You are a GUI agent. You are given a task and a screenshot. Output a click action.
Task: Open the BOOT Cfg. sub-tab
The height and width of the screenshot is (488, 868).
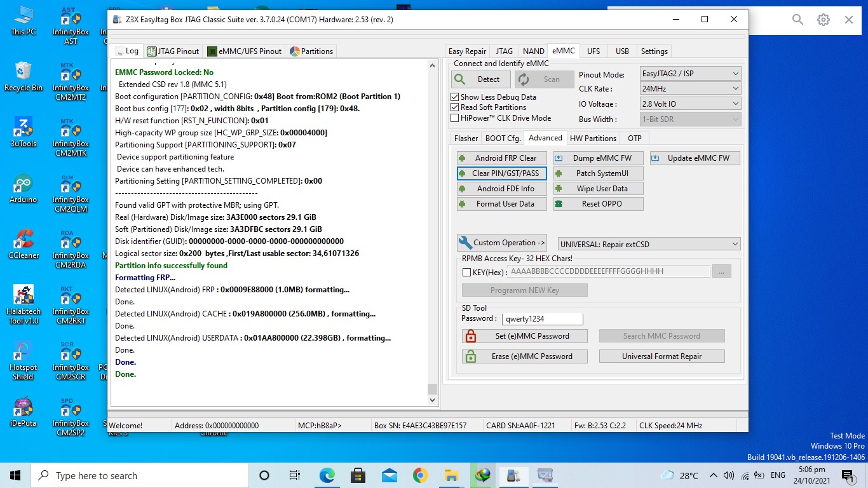click(x=503, y=139)
